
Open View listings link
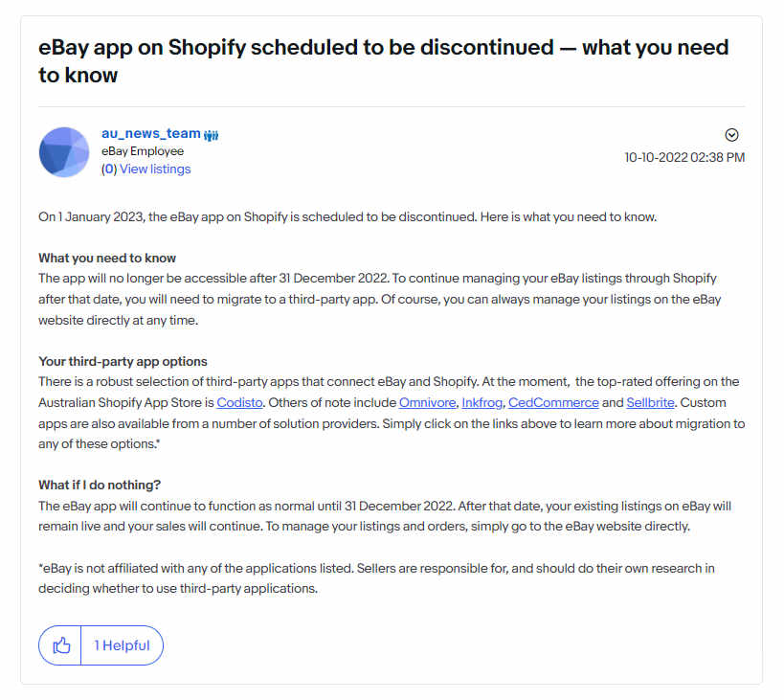pyautogui.click(x=155, y=169)
